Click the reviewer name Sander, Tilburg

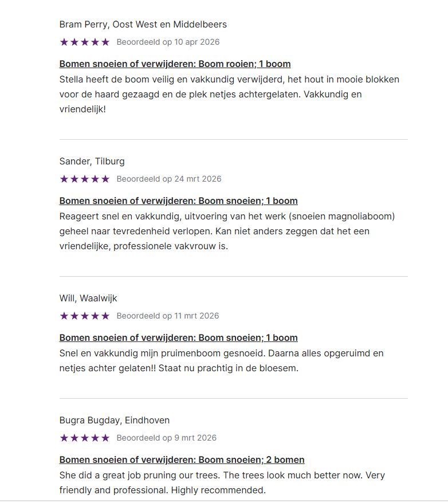pos(92,162)
